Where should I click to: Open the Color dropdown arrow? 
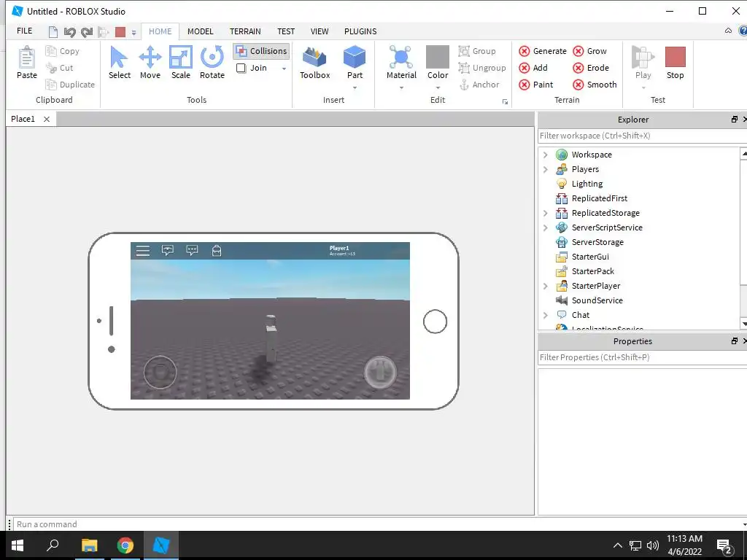[438, 87]
